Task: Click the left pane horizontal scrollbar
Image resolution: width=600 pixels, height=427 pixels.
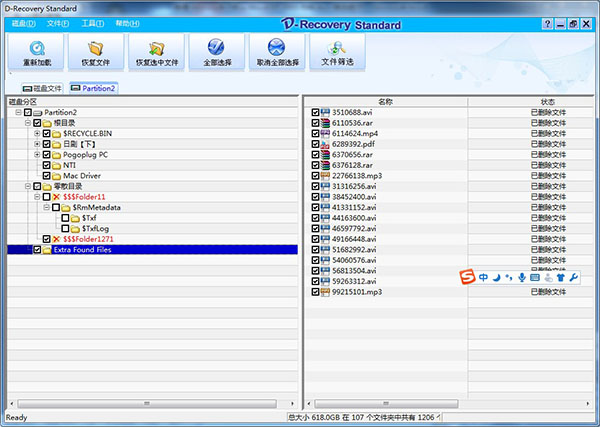Action: click(147, 404)
